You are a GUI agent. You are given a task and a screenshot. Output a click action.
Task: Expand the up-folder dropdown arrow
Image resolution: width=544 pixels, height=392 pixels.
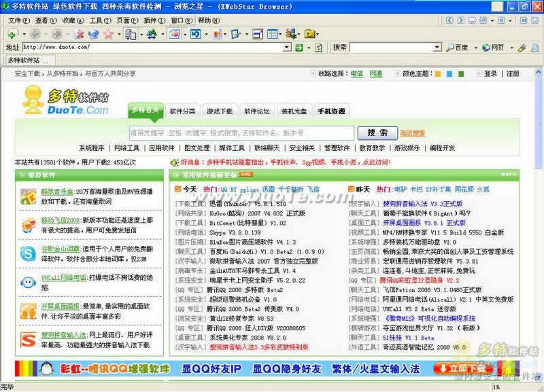click(x=318, y=35)
